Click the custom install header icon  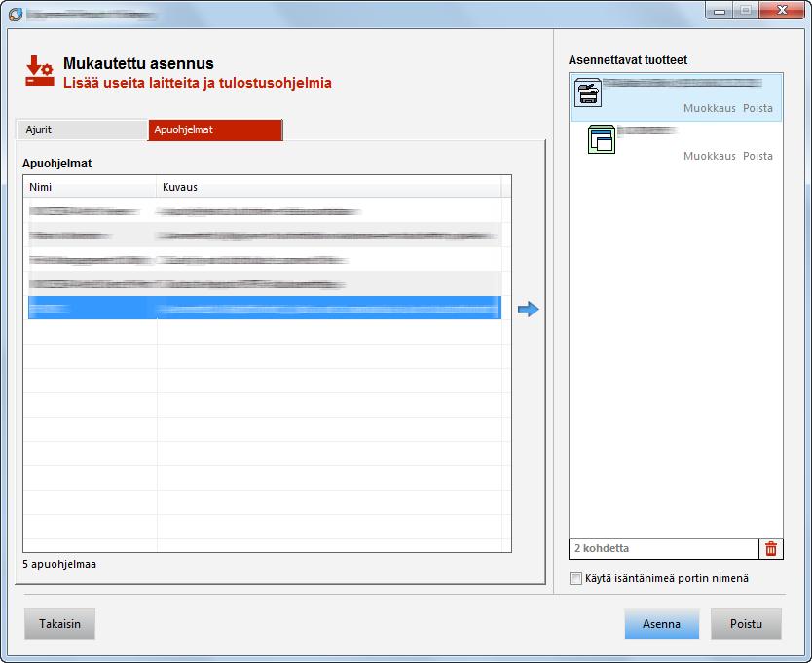click(x=40, y=71)
